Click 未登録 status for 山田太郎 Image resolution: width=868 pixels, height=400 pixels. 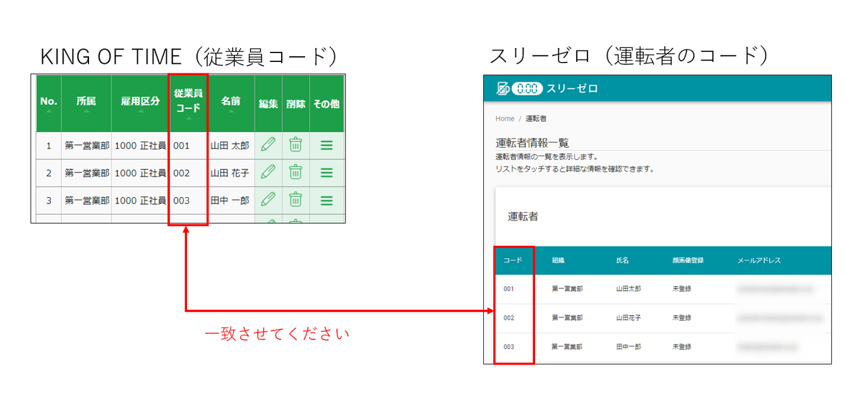[682, 289]
